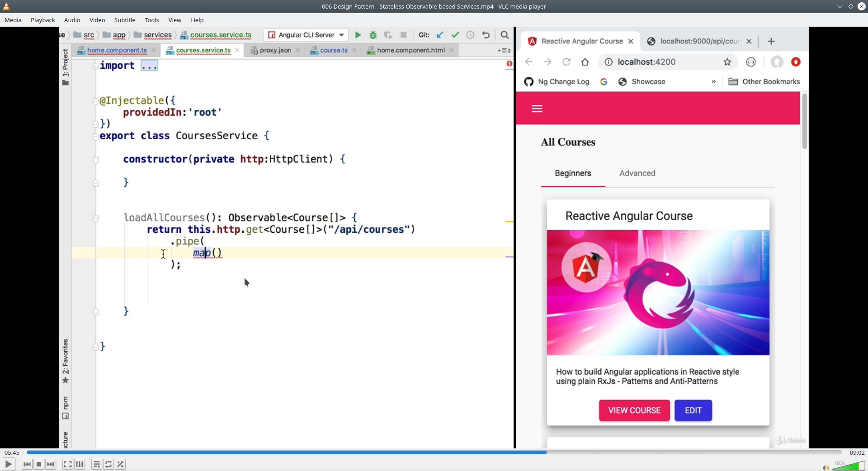
Task: Open a new browser tab
Action: [771, 41]
